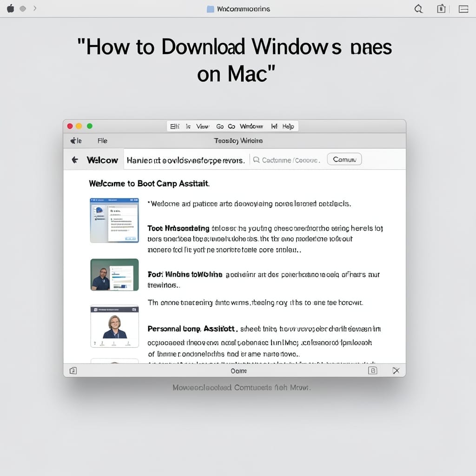Select the Welcow tab
Viewport: 476px width, 476px height.
pos(102,160)
